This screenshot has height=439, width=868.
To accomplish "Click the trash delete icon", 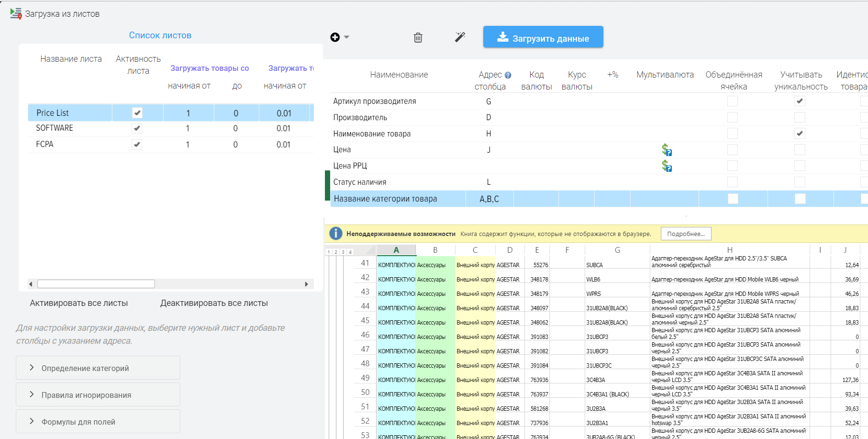I will click(x=418, y=37).
